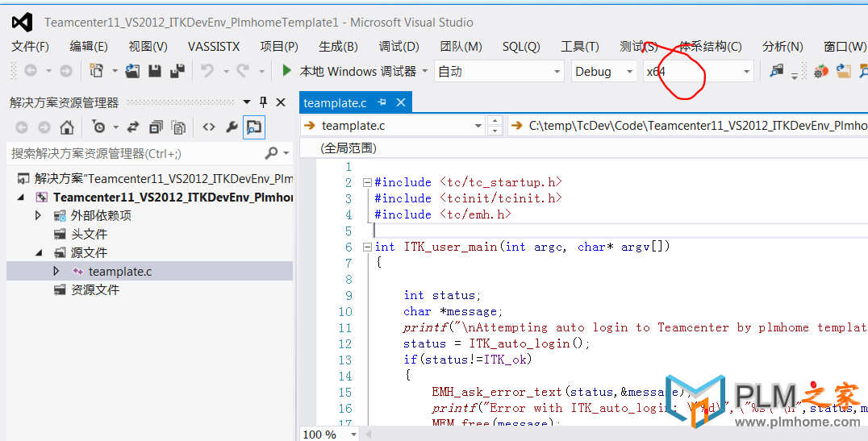This screenshot has height=441, width=868.
Task: Open the redo history dropdown arrow
Action: pos(262,72)
